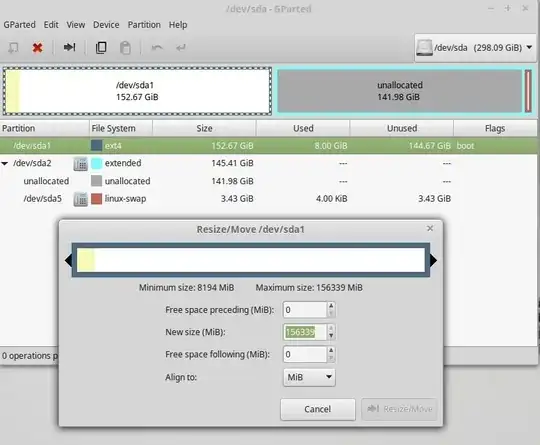Click the linux-swap file system label
This screenshot has width=540, height=445.
(125, 199)
